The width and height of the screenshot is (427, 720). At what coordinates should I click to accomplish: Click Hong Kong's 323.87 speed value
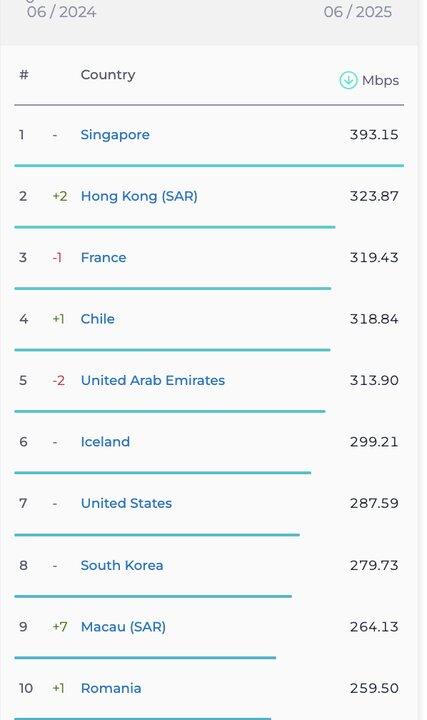coord(374,197)
